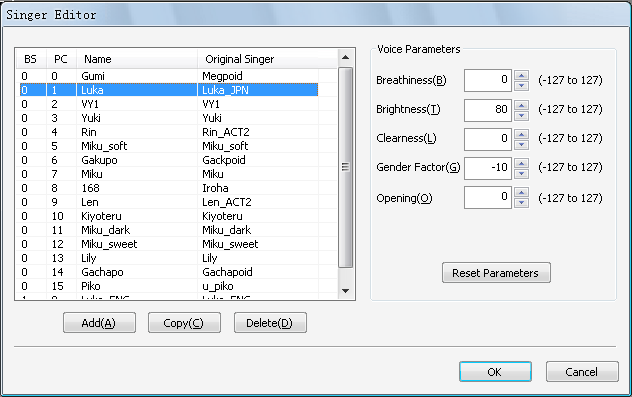Select the Gakupo singer row
The width and height of the screenshot is (632, 397).
tap(169, 160)
